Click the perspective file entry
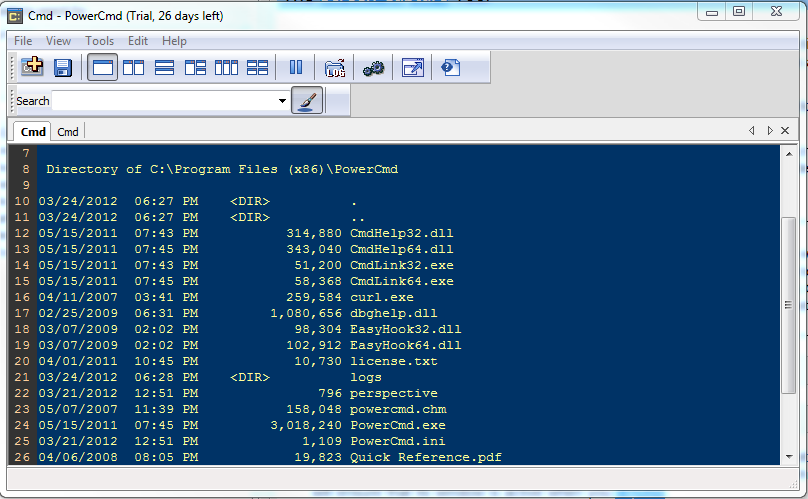The height and width of the screenshot is (499, 808). pyautogui.click(x=394, y=393)
